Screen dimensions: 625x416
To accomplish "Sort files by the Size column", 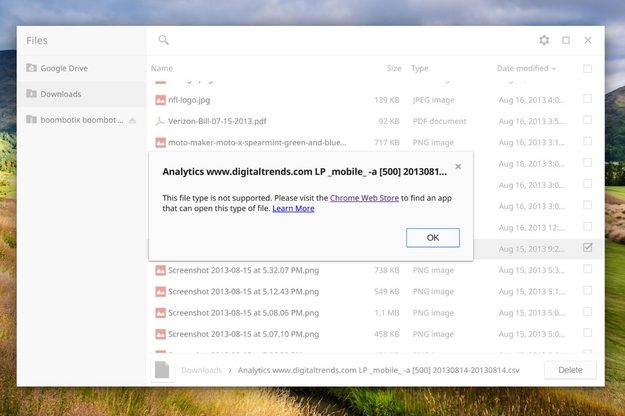I will click(394, 69).
